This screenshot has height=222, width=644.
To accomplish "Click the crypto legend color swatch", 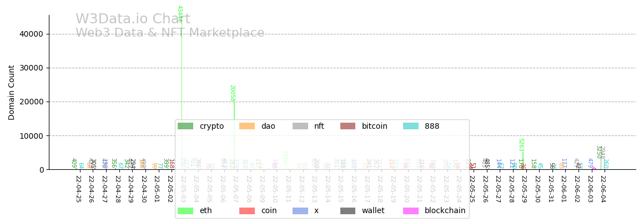I will tap(185, 127).
